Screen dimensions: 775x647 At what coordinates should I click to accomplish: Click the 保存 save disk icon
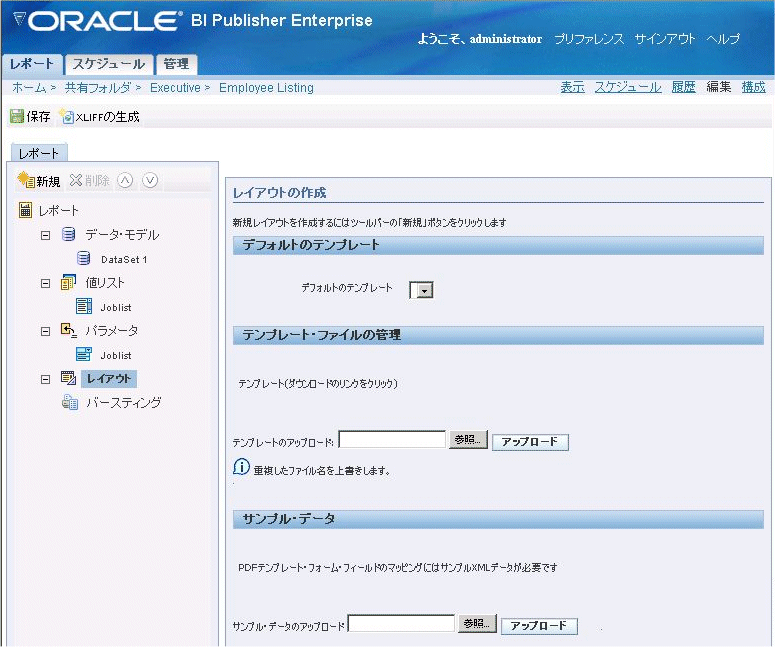pos(17,116)
